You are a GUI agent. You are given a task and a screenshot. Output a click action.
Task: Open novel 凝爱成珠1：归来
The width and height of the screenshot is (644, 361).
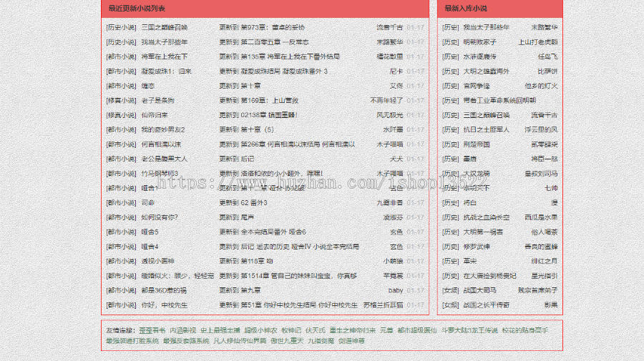click(166, 71)
